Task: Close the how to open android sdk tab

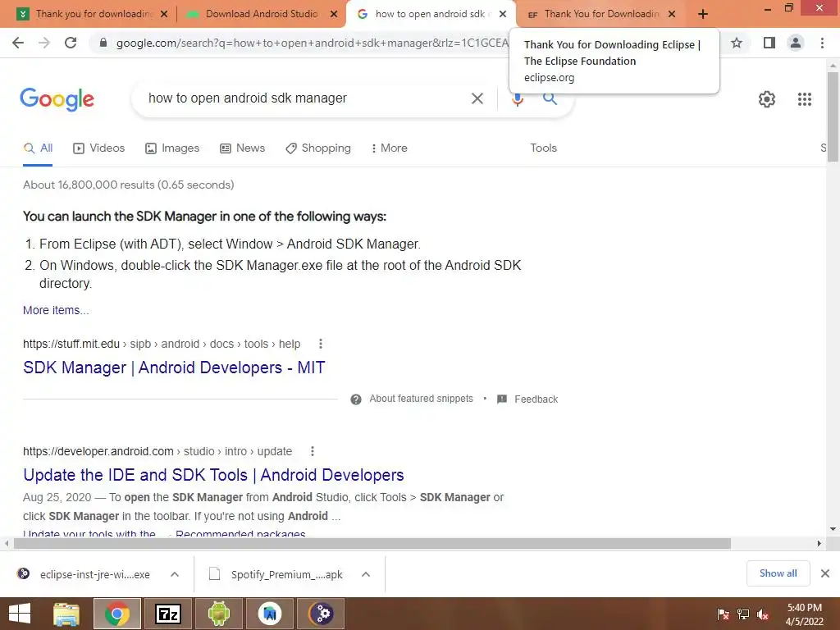Action: click(503, 14)
